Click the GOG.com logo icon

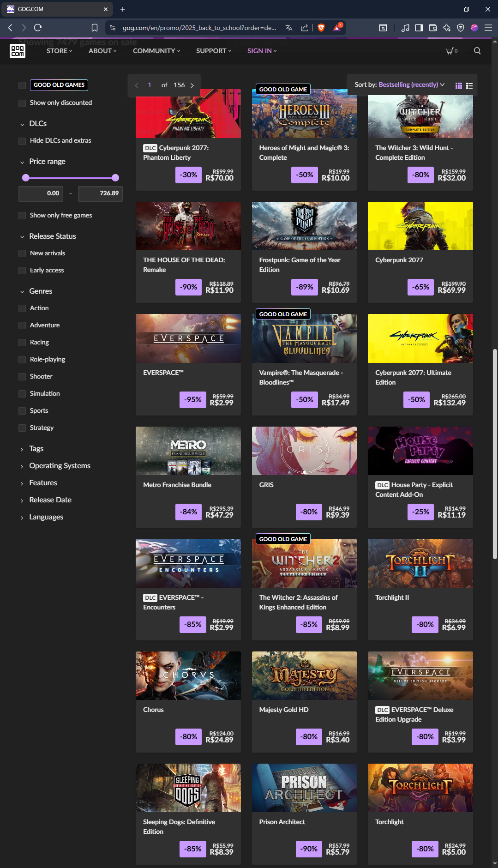(x=18, y=51)
